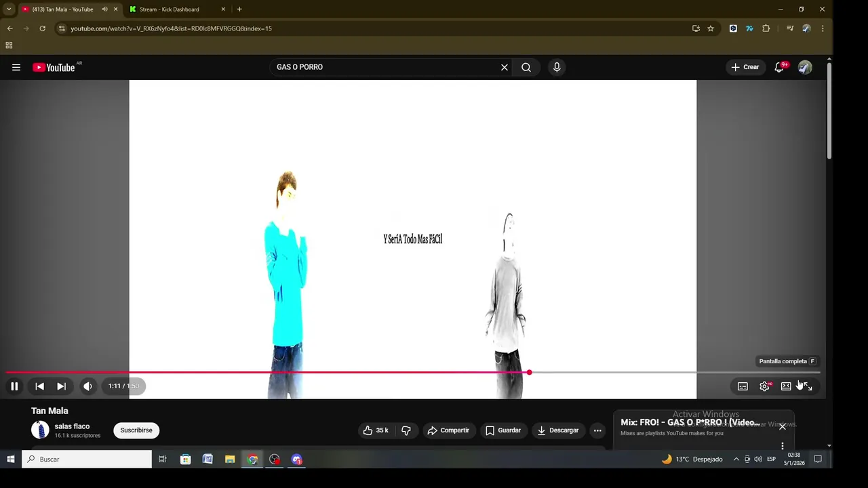
Task: Skip to the next video
Action: click(x=61, y=386)
